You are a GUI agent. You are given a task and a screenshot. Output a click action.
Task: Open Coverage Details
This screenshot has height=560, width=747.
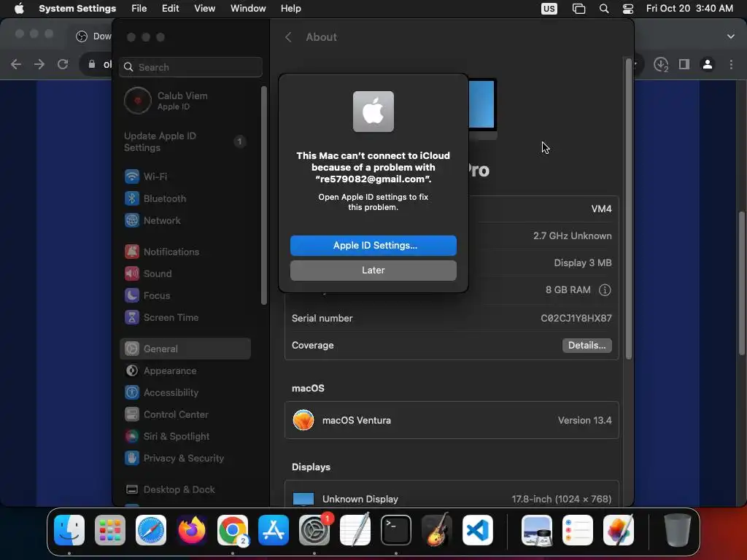coord(587,345)
